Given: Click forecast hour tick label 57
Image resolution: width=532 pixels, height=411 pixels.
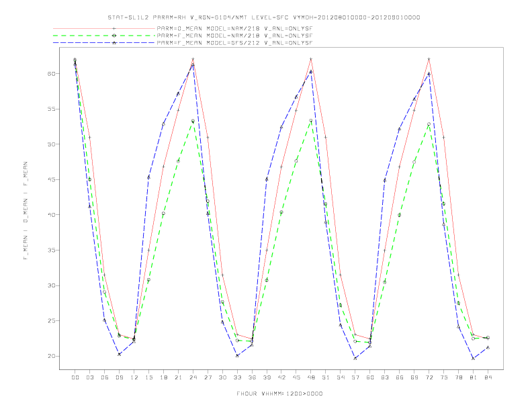Looking at the screenshot, I should point(355,377).
